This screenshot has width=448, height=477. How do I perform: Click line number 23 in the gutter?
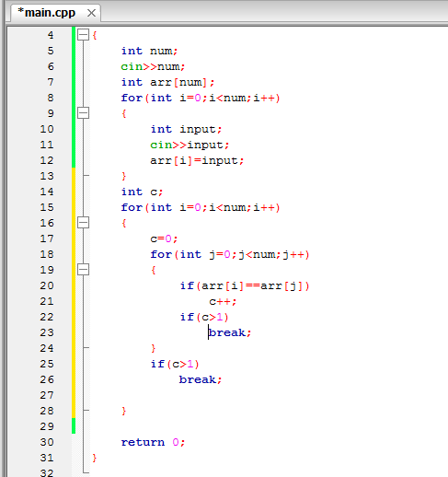[47, 332]
